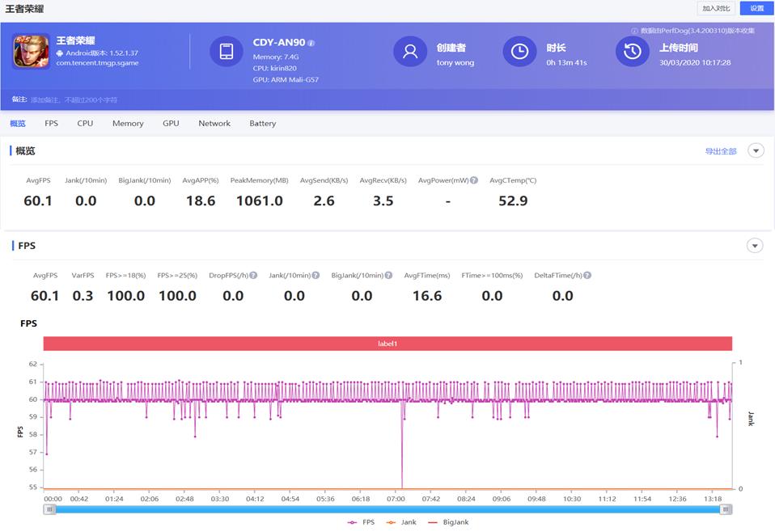This screenshot has width=775, height=532.
Task: Click the creator user avatar icon
Action: 410,52
